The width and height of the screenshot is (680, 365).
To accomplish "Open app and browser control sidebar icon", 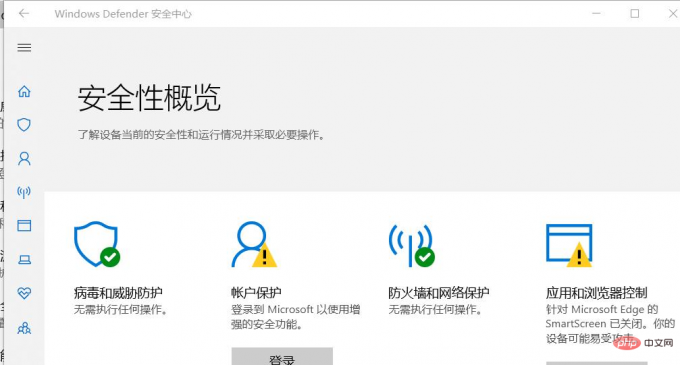I will (x=24, y=225).
